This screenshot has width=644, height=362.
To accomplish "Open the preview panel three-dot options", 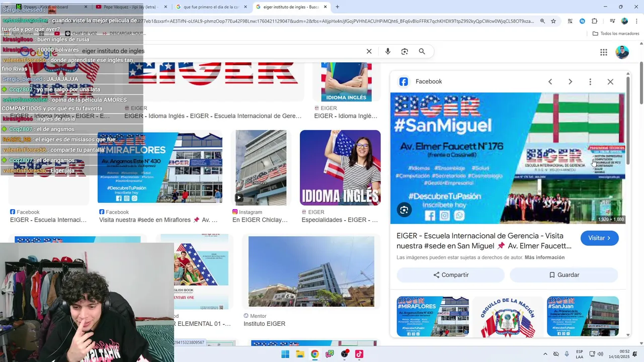I will pos(590,81).
